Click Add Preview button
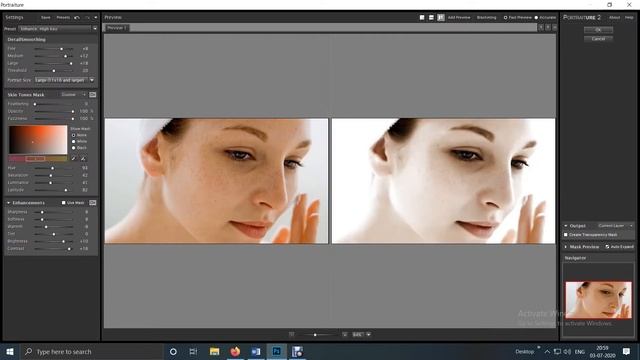The width and height of the screenshot is (640, 360). [459, 18]
